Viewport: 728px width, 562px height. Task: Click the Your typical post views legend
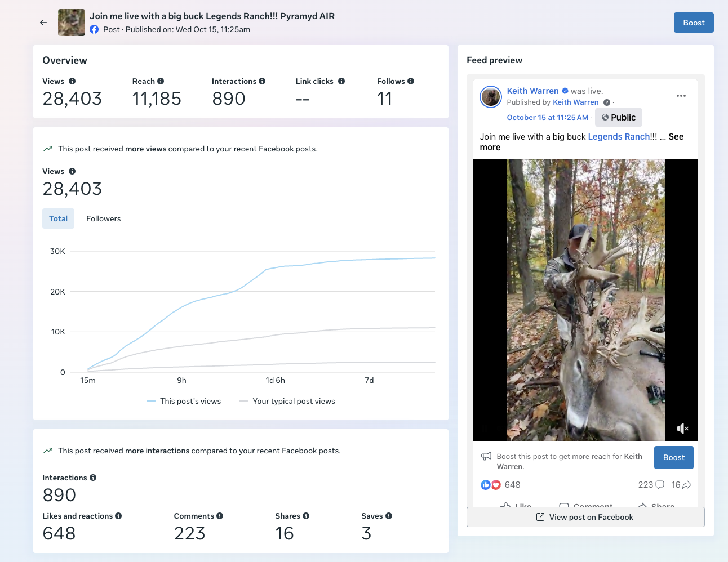tap(287, 401)
